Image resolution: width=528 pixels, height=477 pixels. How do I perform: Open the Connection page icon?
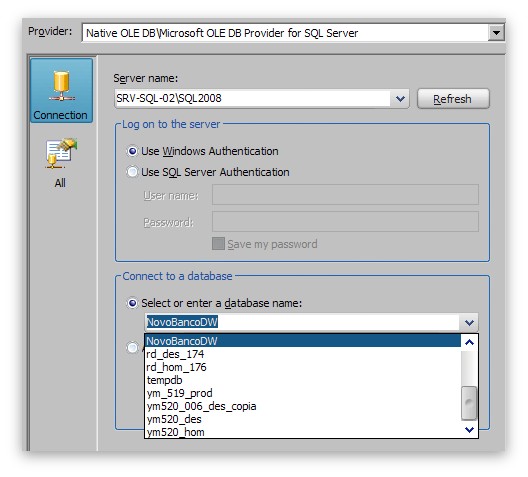point(61,90)
